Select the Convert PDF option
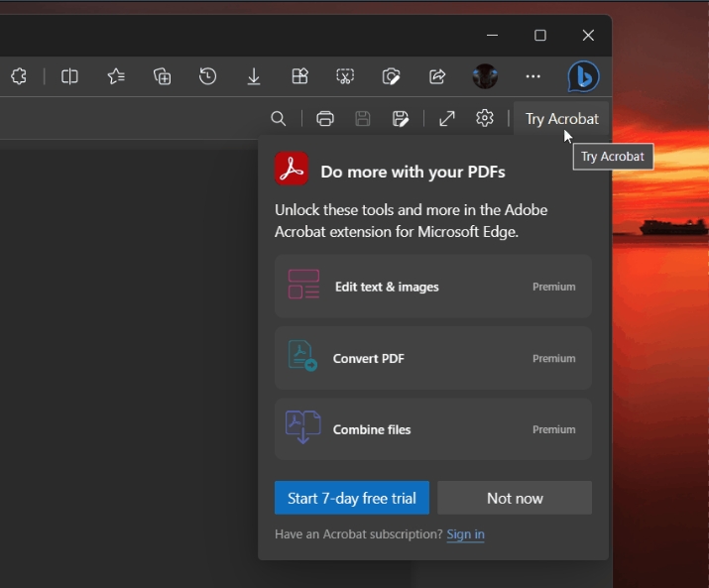Screen dimensions: 709x588 433,358
